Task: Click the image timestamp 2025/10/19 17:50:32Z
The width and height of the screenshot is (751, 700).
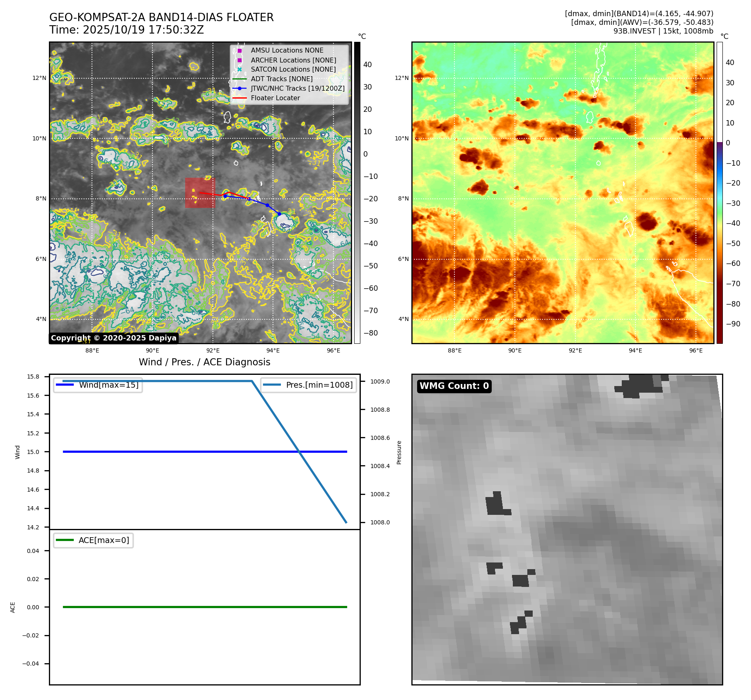Action: pyautogui.click(x=143, y=30)
